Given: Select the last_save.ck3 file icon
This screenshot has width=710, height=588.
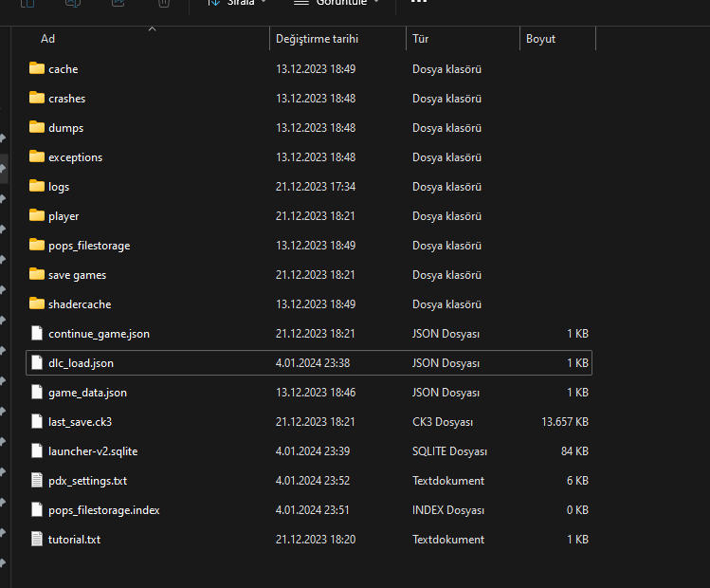Looking at the screenshot, I should coord(37,421).
